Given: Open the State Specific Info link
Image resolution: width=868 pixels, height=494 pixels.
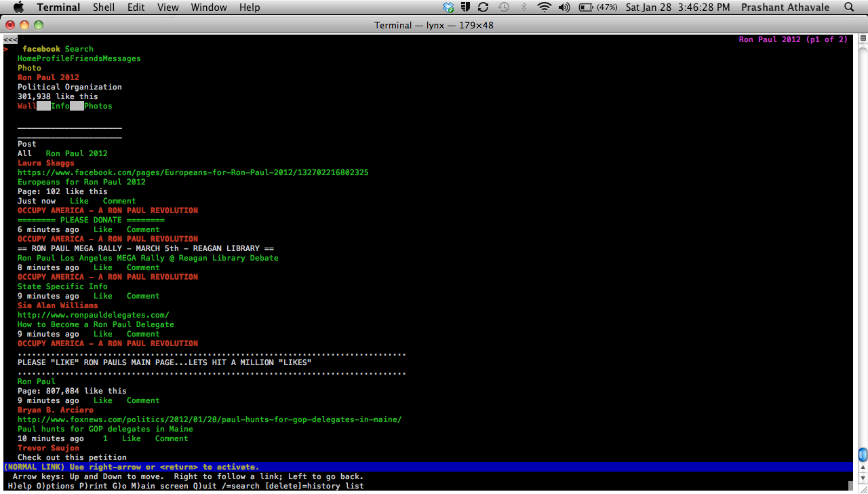Looking at the screenshot, I should click(x=62, y=286).
